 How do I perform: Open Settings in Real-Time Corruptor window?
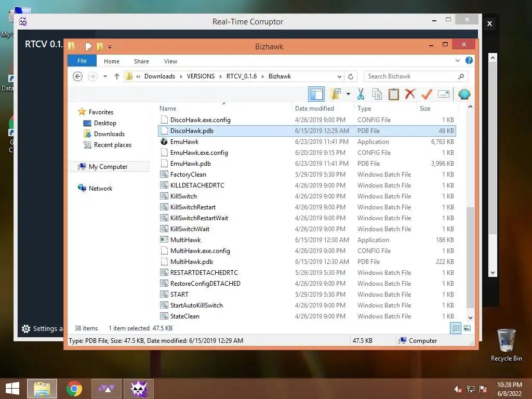42,328
